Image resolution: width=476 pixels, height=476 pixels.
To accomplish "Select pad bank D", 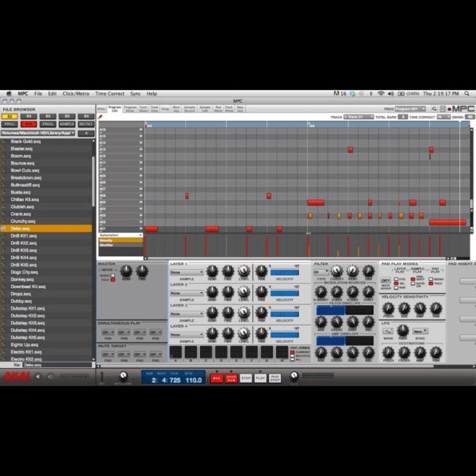I will [x=221, y=352].
